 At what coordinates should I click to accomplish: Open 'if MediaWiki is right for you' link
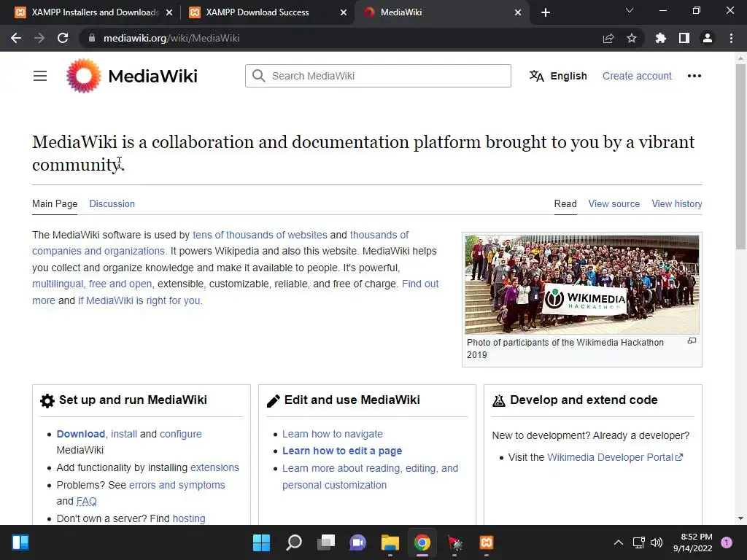click(x=139, y=300)
